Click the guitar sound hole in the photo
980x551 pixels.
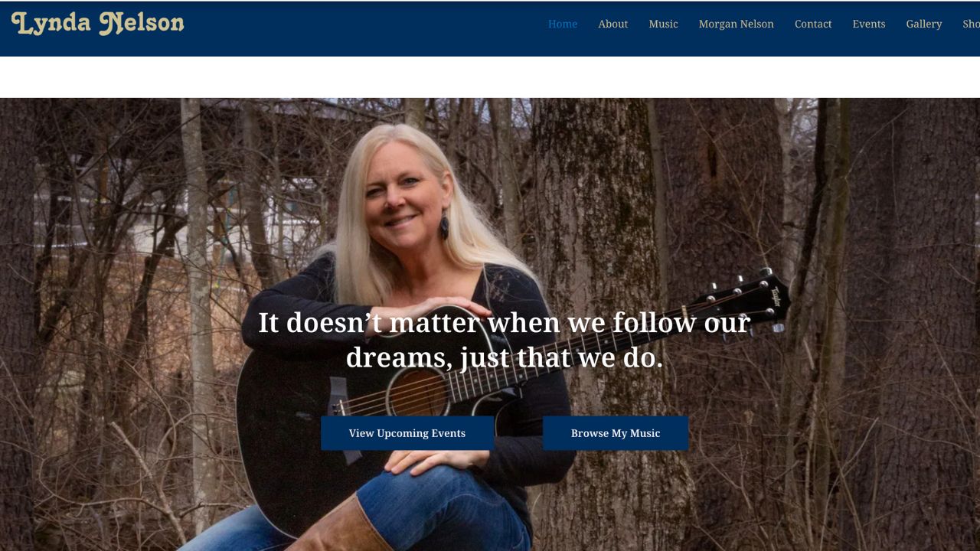[418, 393]
